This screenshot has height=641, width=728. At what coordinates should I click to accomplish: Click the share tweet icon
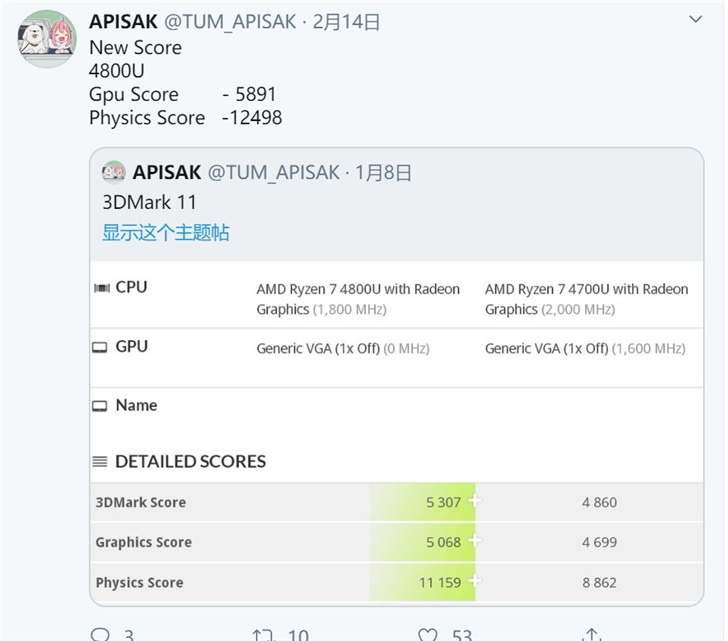(x=591, y=634)
